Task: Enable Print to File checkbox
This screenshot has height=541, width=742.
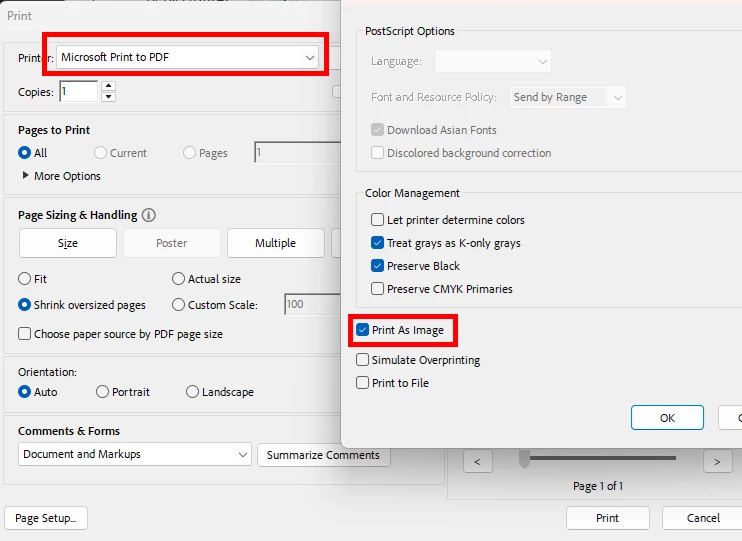Action: click(362, 382)
